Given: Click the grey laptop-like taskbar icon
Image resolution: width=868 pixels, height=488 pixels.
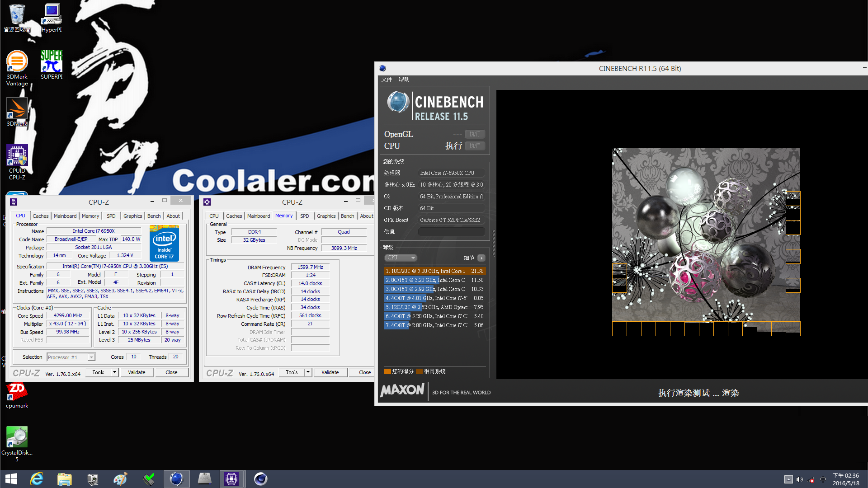Looking at the screenshot, I should (204, 479).
